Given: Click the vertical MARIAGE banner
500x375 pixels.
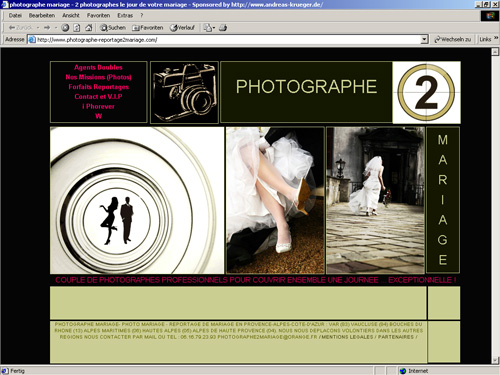Looking at the screenshot, I should click(443, 200).
